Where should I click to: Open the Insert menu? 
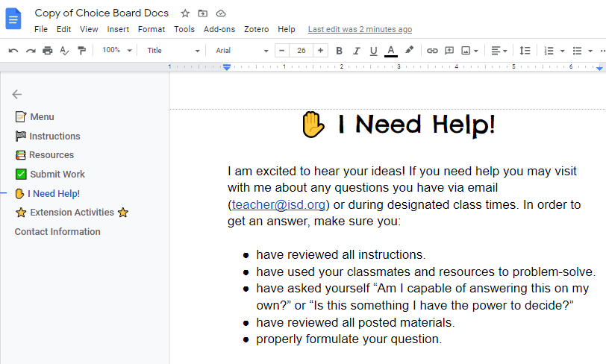[x=118, y=29]
